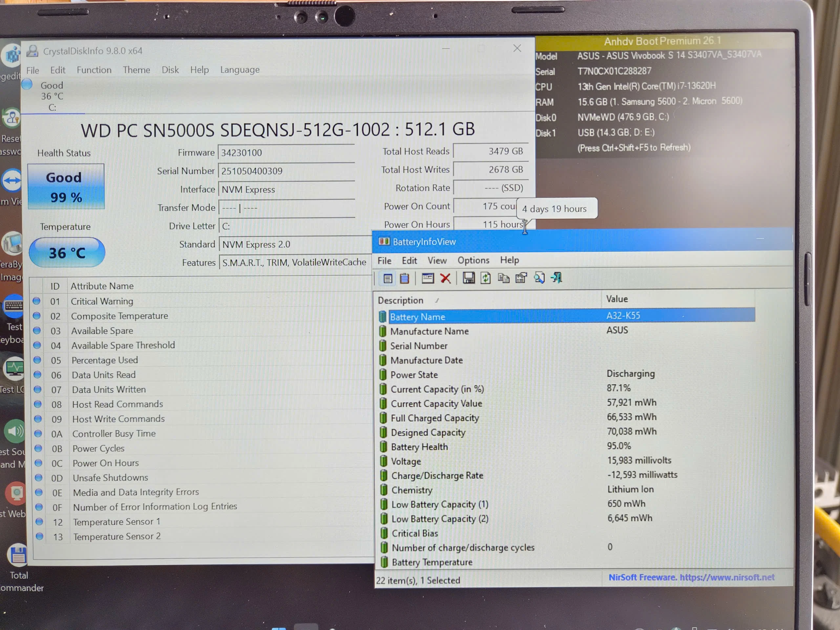Click the status dot beside Critical Warning
The width and height of the screenshot is (840, 630).
tap(36, 301)
